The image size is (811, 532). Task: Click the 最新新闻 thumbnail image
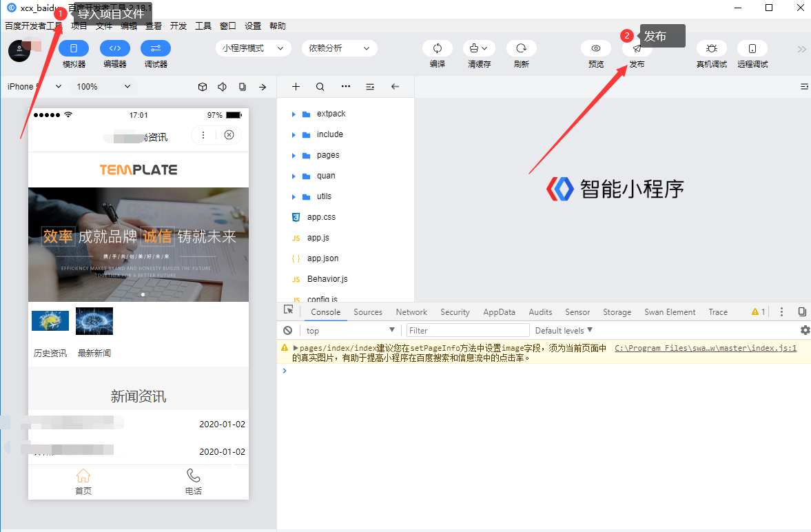(94, 321)
